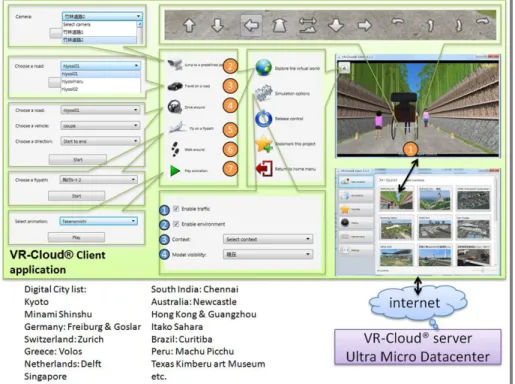Click the Return to home menu label
The image size is (515, 384).
[x=295, y=169]
